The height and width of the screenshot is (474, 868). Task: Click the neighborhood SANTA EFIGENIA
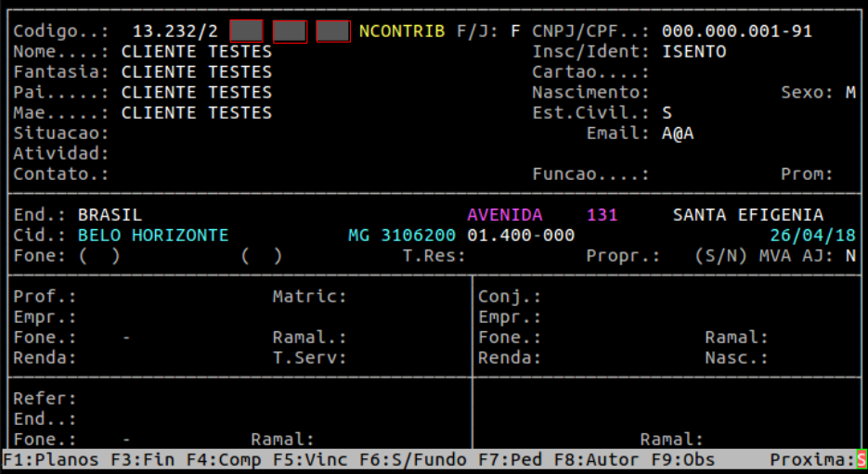(748, 214)
